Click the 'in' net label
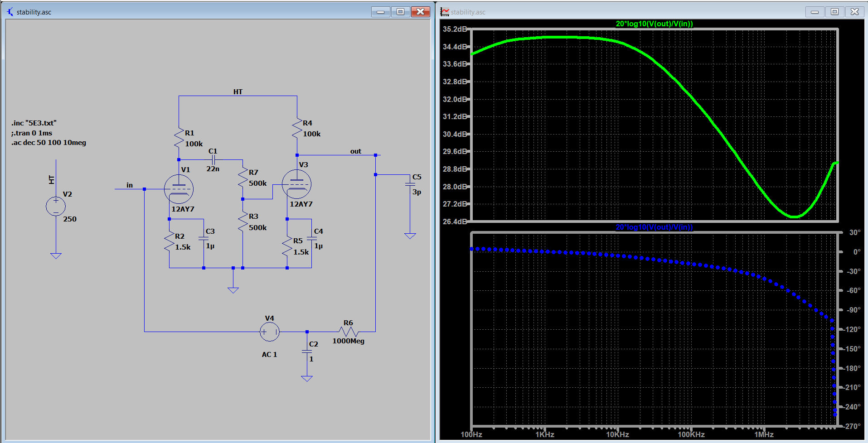This screenshot has height=443, width=868. point(130,185)
